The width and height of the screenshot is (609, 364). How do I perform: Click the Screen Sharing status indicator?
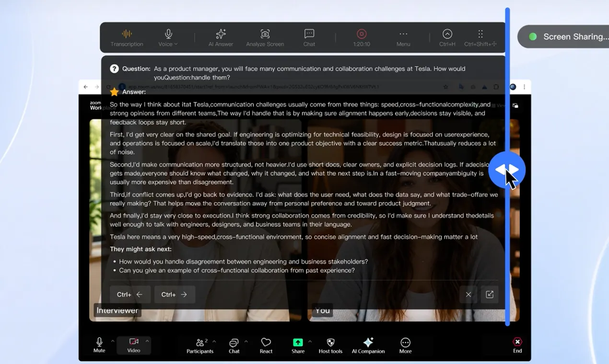point(563,36)
